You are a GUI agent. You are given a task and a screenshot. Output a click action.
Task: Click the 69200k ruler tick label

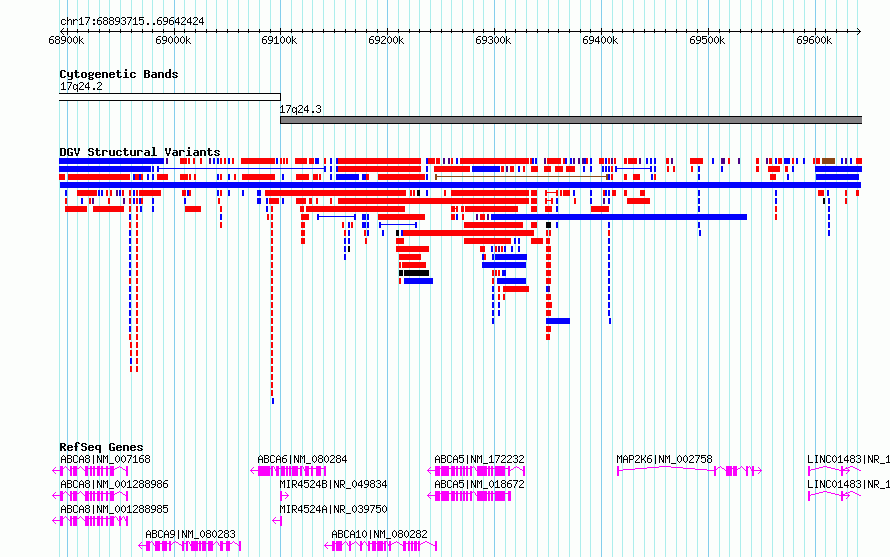pyautogui.click(x=386, y=40)
